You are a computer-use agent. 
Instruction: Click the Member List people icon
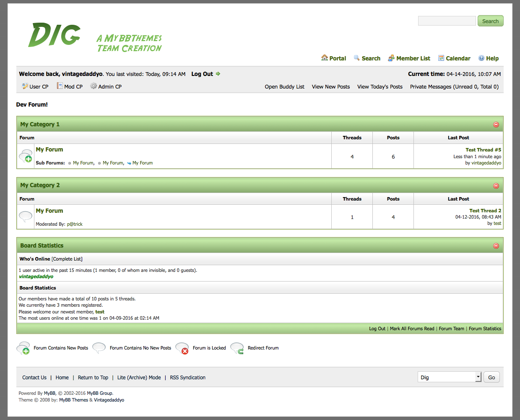tap(391, 58)
